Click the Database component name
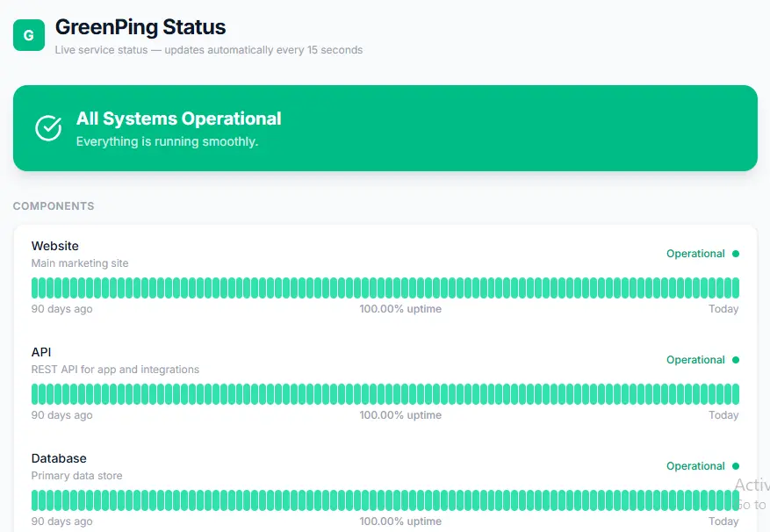 click(59, 458)
